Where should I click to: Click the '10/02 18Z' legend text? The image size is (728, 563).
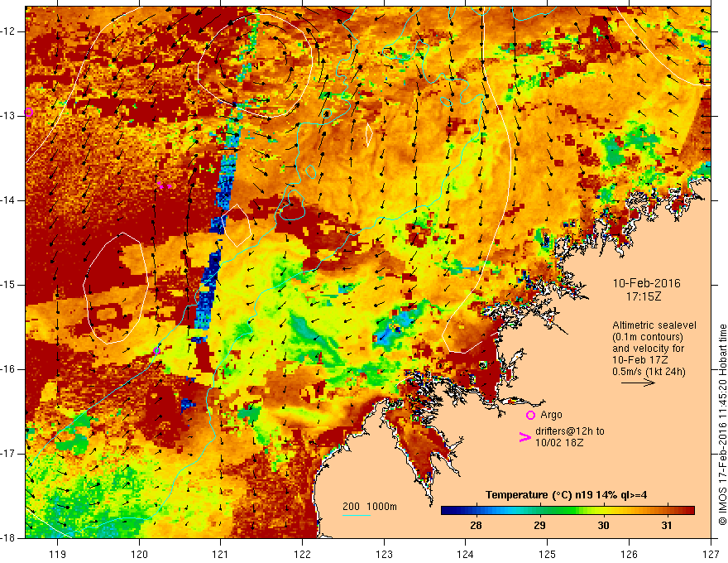point(559,443)
